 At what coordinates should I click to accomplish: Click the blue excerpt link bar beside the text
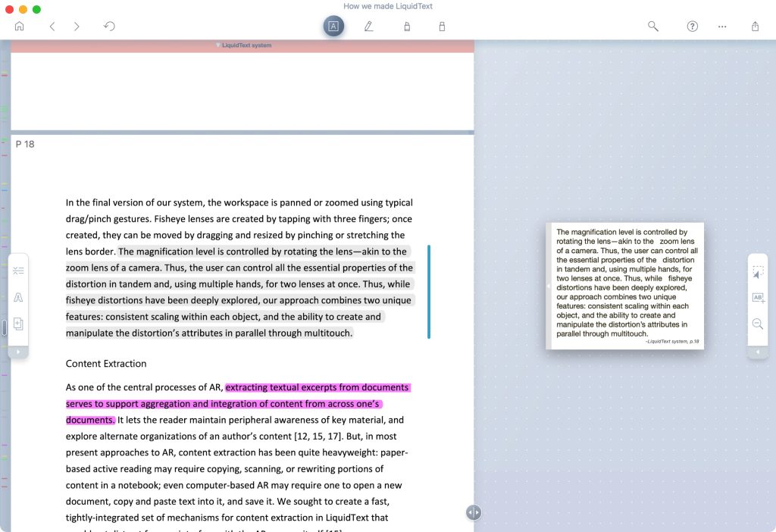point(429,292)
